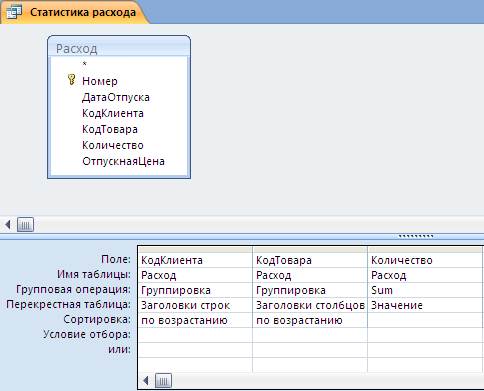Click the upper pane scrollbar thumb
The width and height of the screenshot is (484, 391).
(25, 224)
